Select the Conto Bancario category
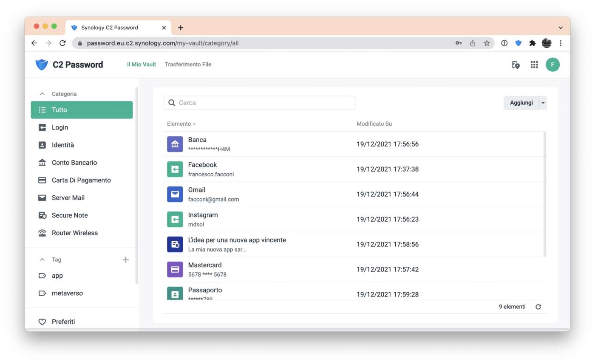 point(74,162)
